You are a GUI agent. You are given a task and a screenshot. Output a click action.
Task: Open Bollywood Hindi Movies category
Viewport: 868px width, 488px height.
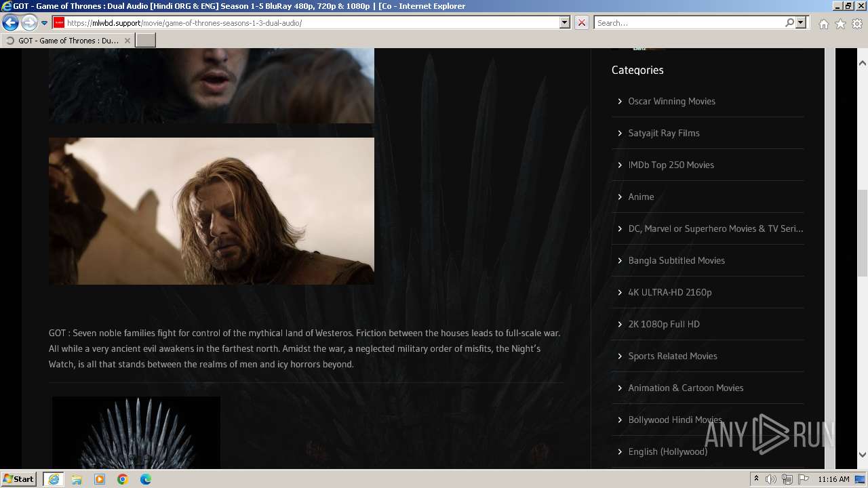coord(675,420)
